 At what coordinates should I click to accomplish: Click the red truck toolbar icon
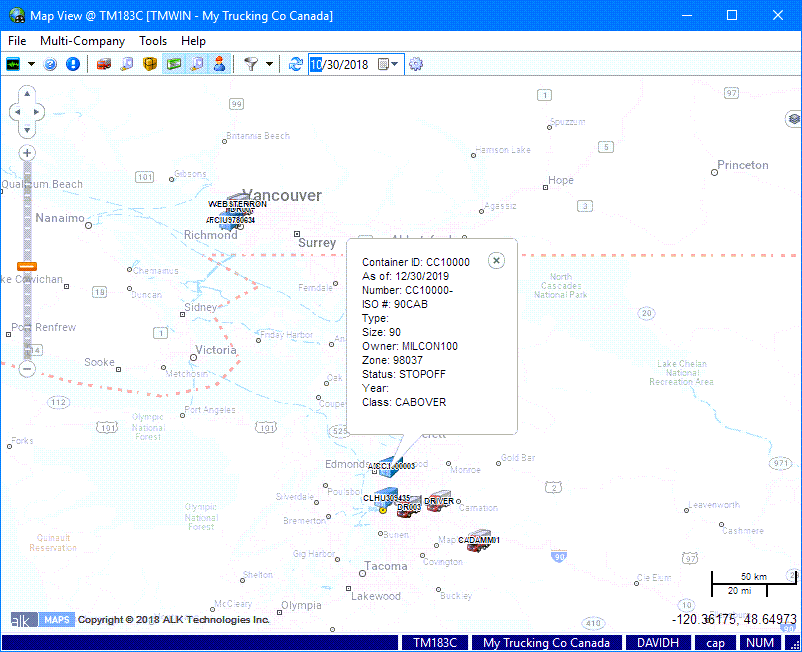(103, 64)
